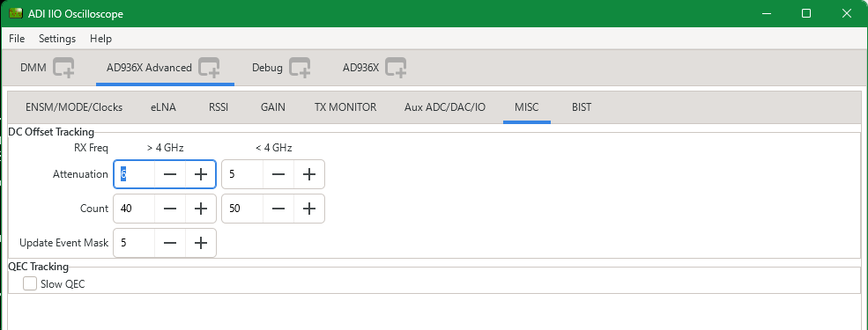Open the GAIN sub-tab
The width and height of the screenshot is (868, 330).
(x=273, y=107)
